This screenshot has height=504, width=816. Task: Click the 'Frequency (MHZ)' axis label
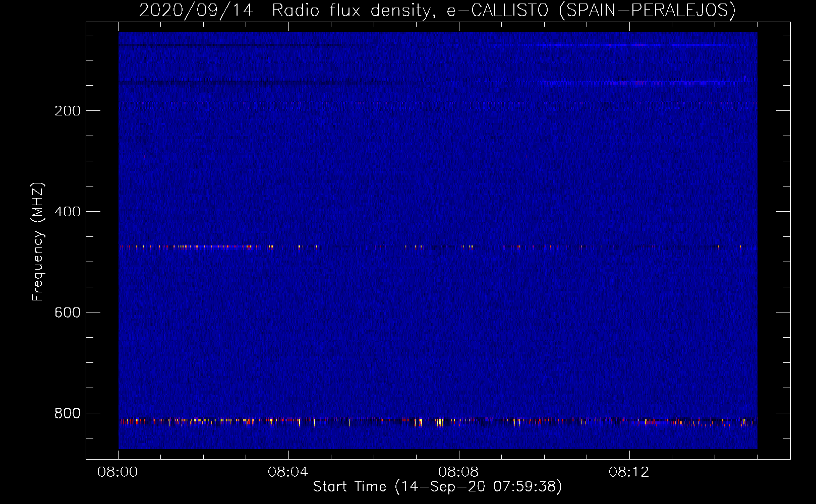pyautogui.click(x=38, y=242)
